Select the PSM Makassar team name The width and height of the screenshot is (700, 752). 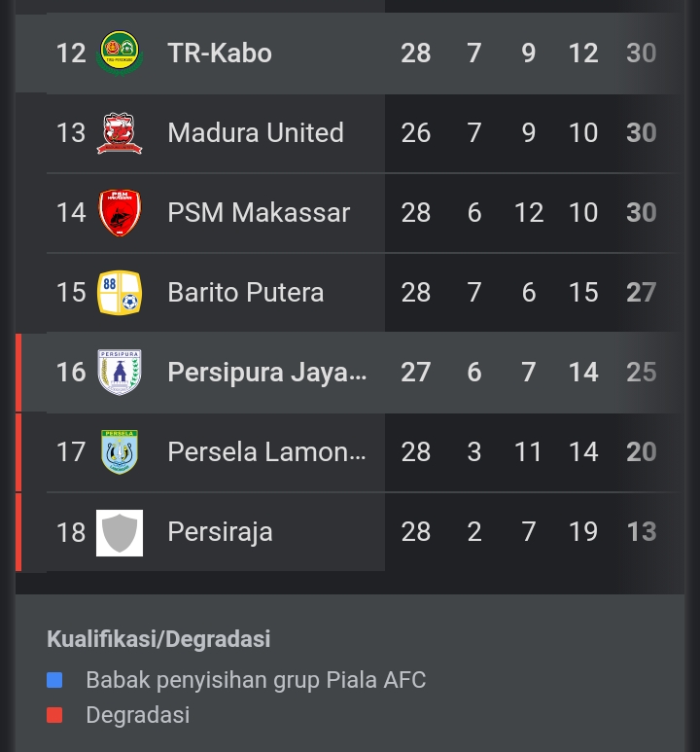click(258, 213)
